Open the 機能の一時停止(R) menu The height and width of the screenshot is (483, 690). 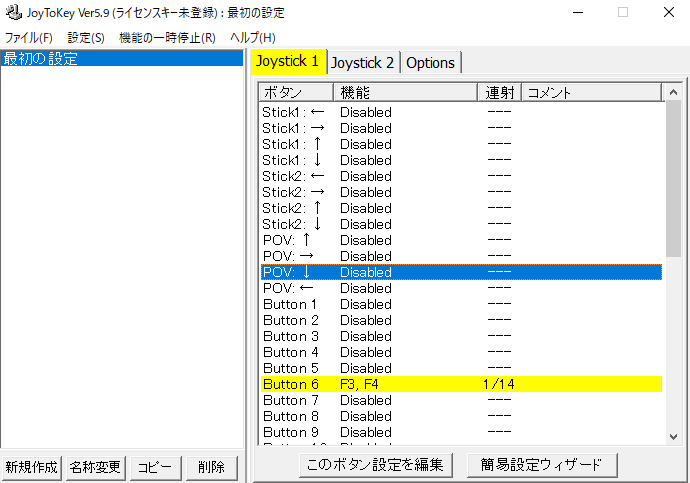167,38
